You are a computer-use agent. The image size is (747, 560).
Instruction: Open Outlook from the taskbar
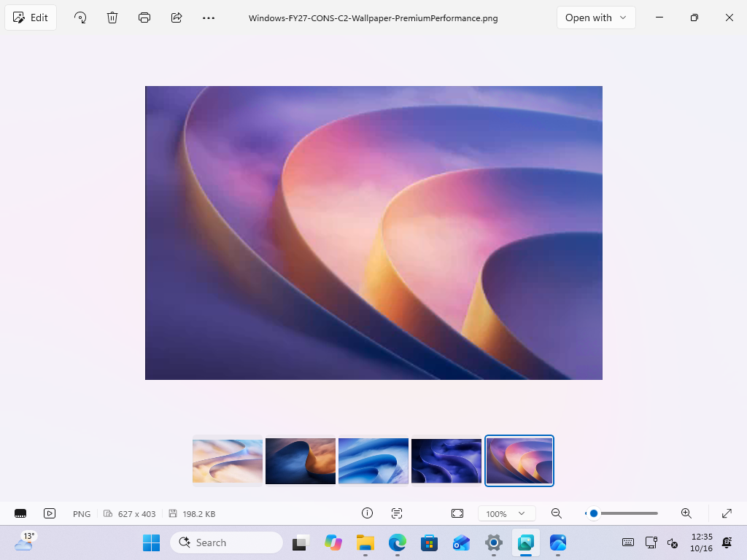click(461, 542)
